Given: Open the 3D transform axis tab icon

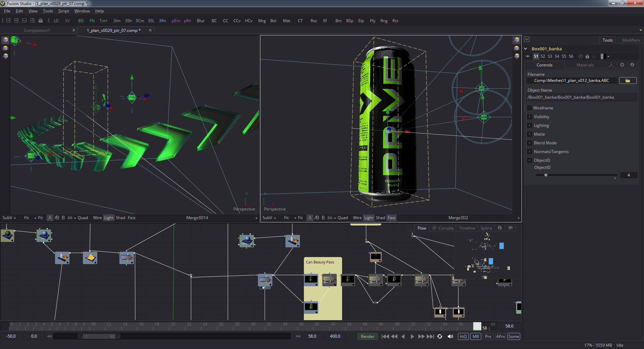Looking at the screenshot, I should 611,65.
